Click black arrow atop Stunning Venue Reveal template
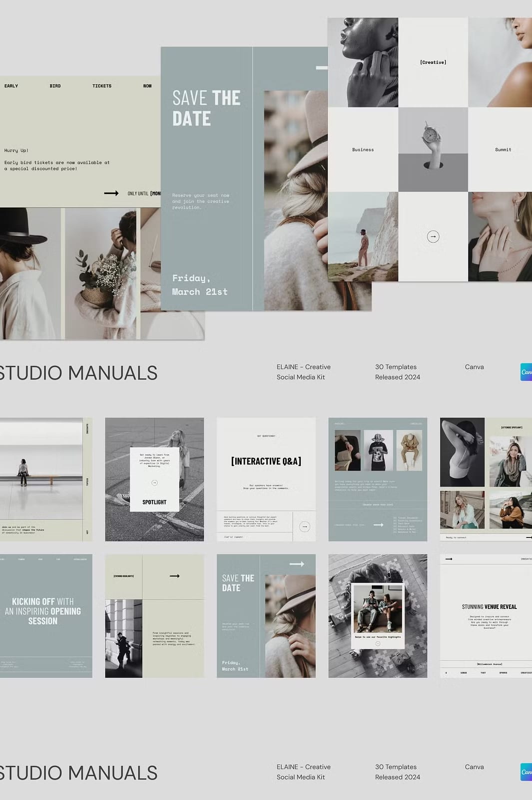This screenshot has height=800, width=532. [449, 559]
